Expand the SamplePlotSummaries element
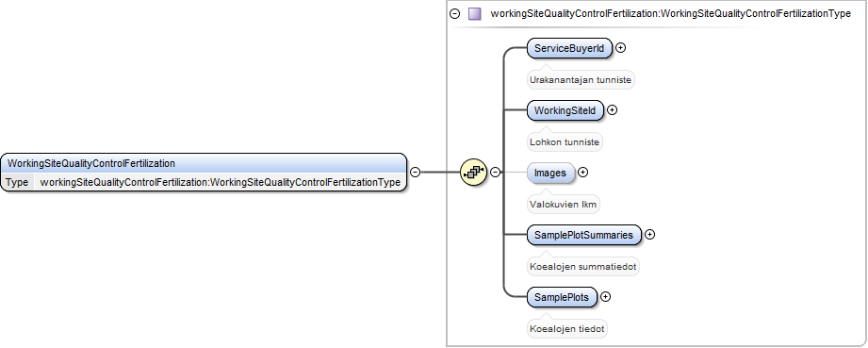Viewport: 868px width, 348px height. click(650, 235)
